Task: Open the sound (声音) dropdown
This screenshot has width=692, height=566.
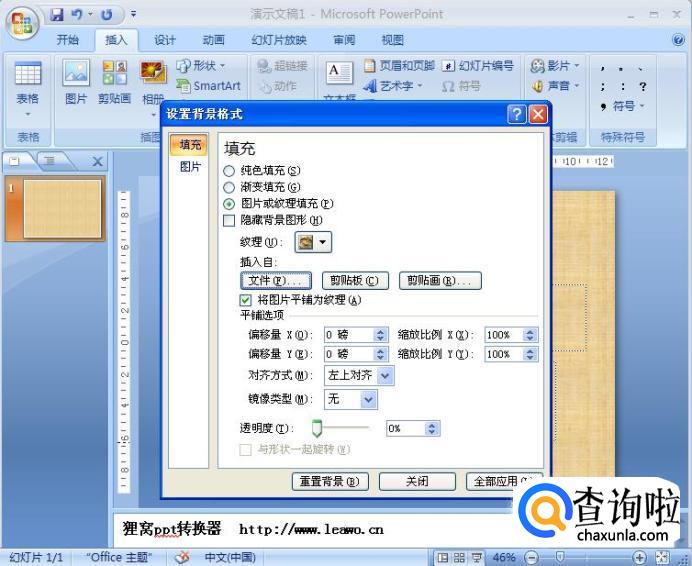Action: (x=555, y=86)
